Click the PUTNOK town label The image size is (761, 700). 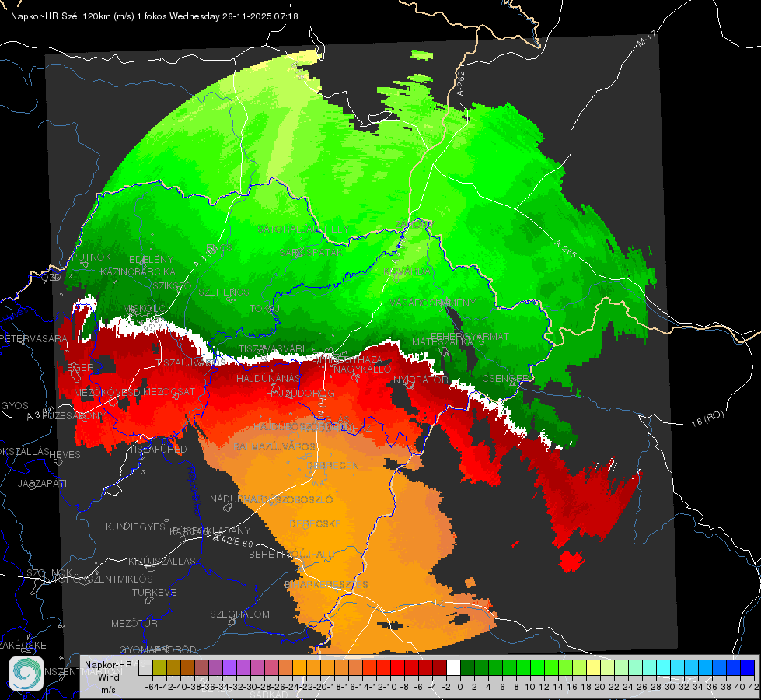tap(91, 257)
